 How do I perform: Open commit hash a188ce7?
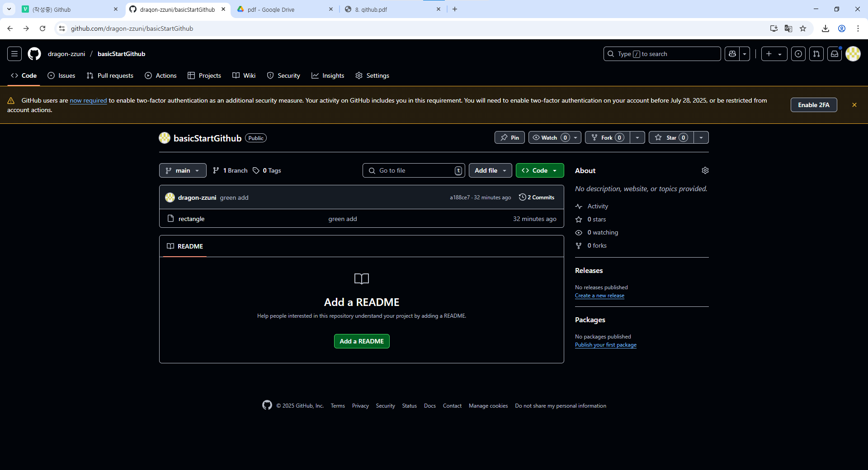click(460, 197)
